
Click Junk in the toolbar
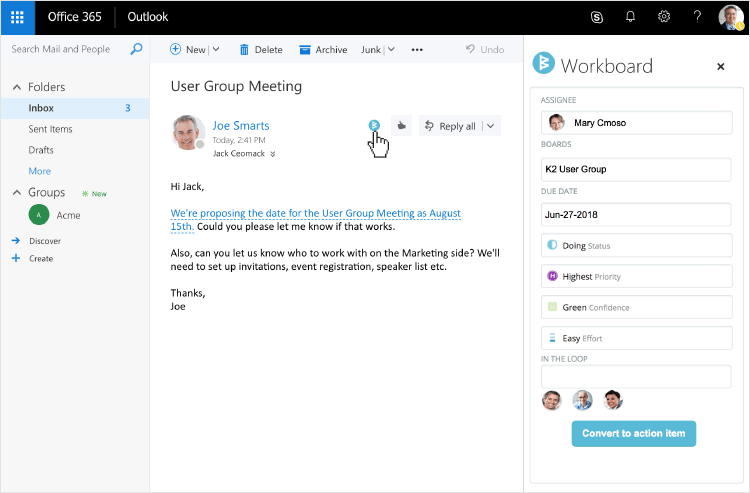(x=371, y=50)
